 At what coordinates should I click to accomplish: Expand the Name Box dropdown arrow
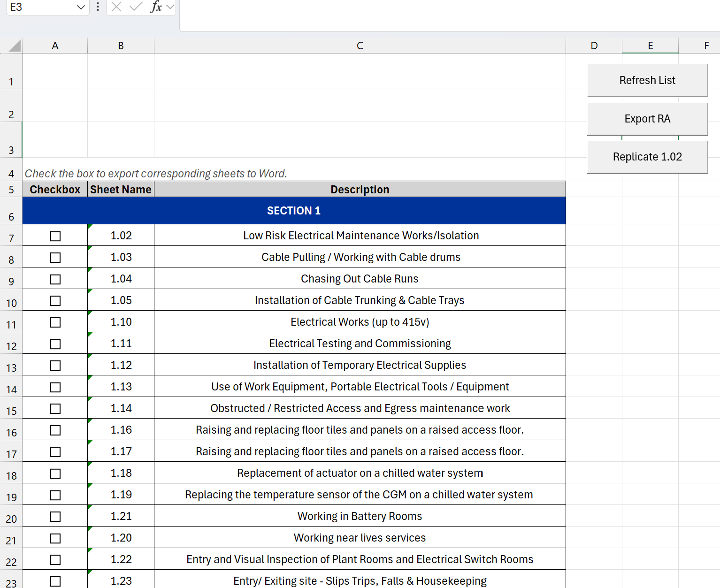[81, 7]
